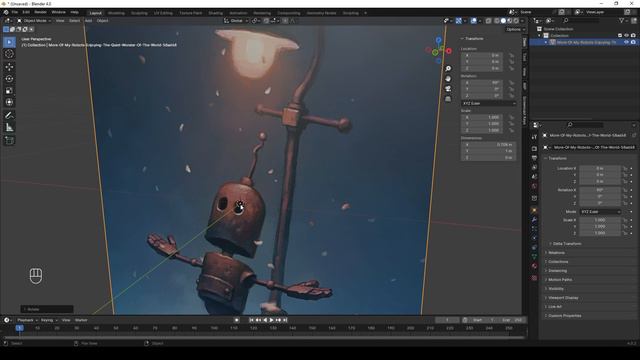Viewport: 640px width, 360px height.
Task: Toggle the camera view icon
Action: [448, 89]
